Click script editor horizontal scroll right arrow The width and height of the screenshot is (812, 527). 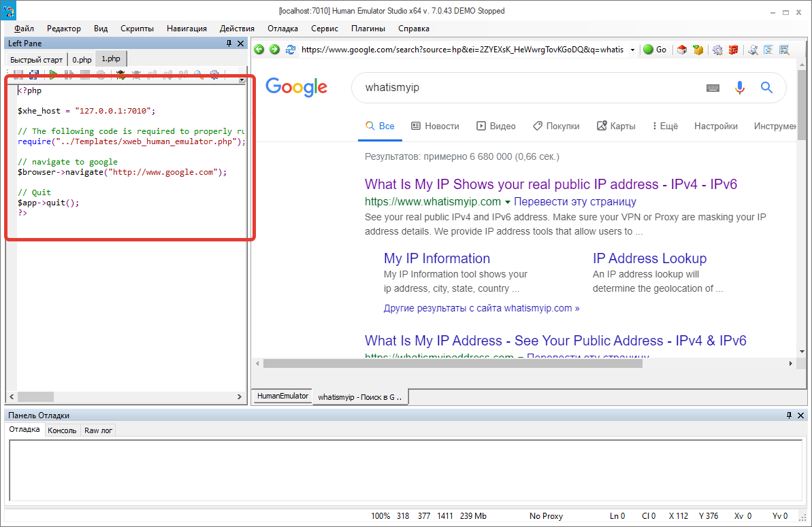240,396
